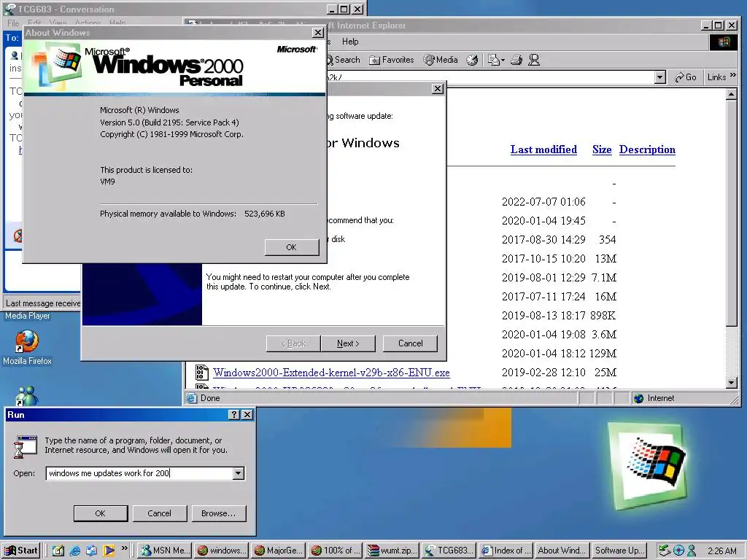Expand the Internet Explorer address bar dropdown

(659, 77)
